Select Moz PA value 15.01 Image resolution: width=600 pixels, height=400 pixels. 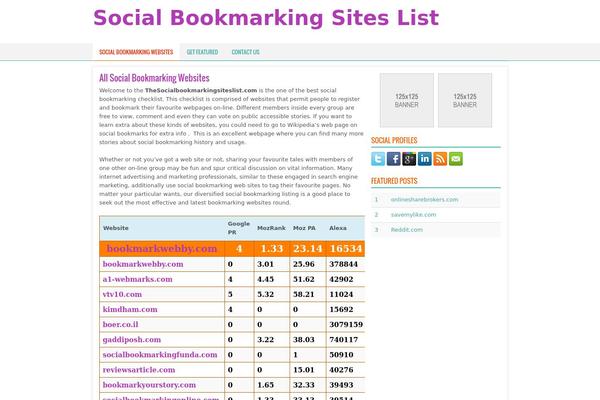pyautogui.click(x=304, y=370)
